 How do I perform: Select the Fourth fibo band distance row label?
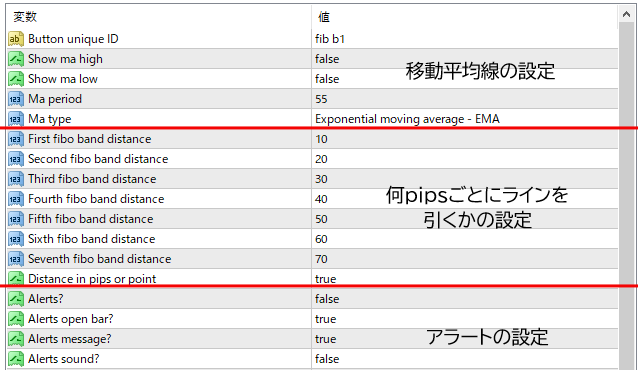(96, 199)
